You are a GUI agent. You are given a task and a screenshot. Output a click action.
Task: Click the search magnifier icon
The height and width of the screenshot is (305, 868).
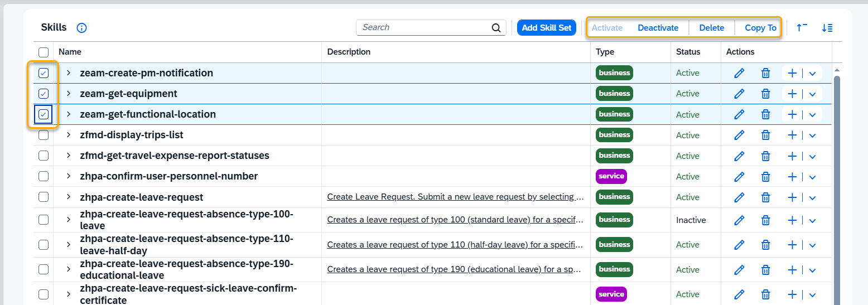tap(496, 28)
